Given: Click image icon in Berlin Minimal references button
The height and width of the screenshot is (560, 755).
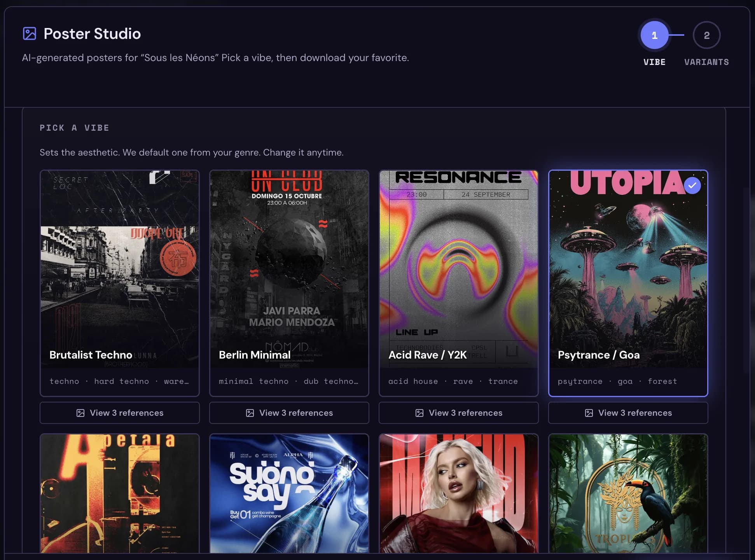Looking at the screenshot, I should [250, 413].
